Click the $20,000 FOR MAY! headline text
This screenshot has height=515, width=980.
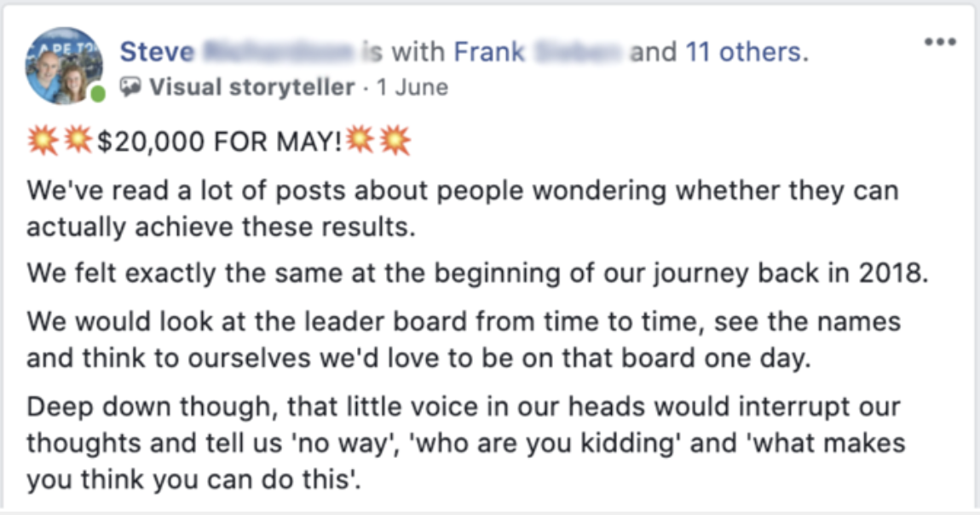click(219, 142)
